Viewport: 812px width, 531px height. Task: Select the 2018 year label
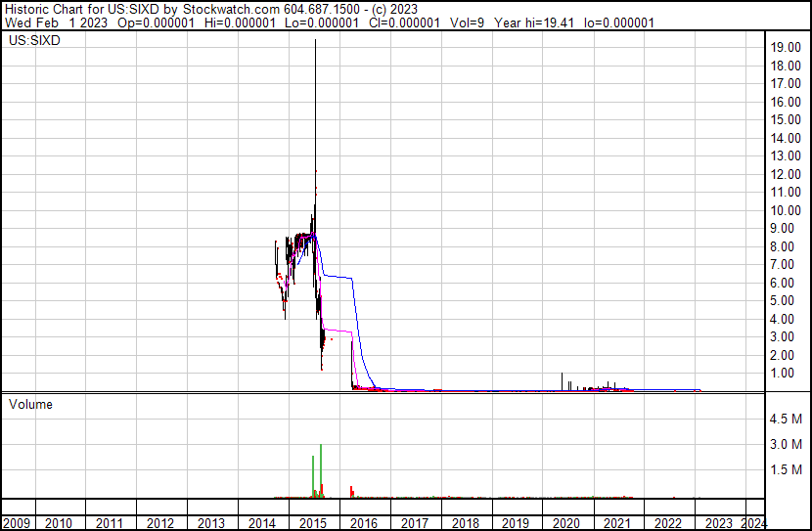465,523
